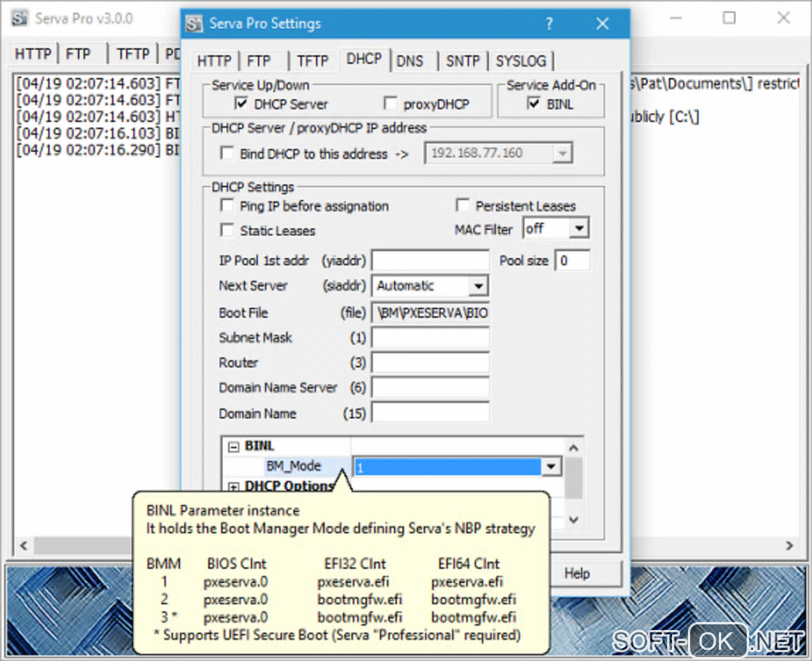The image size is (812, 661).
Task: Select the BM_Mode tree row label
Action: point(293,466)
